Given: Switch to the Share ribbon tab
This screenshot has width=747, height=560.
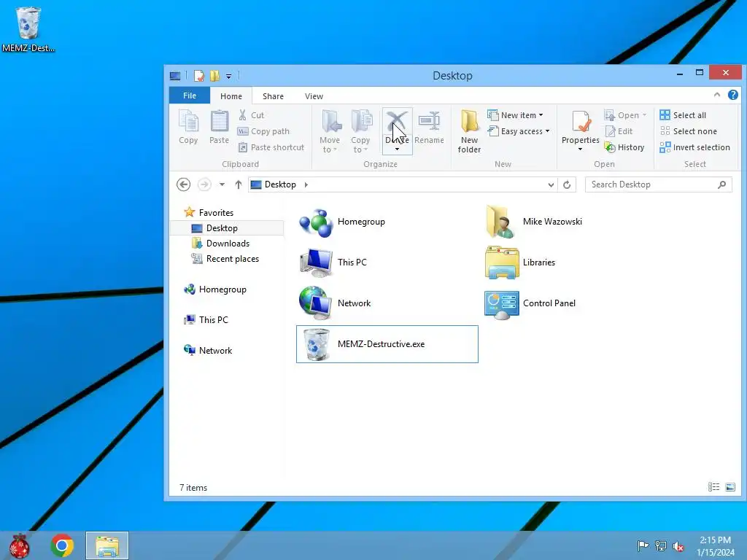Looking at the screenshot, I should click(273, 96).
